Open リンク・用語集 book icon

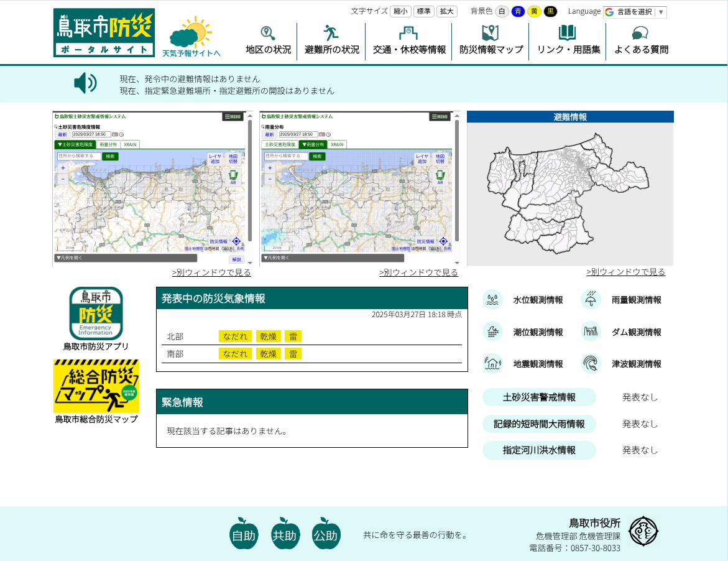pos(568,34)
